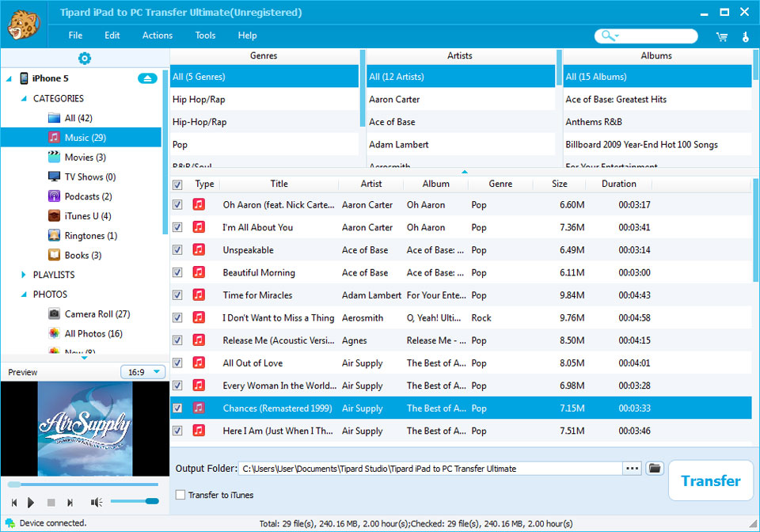Open the search dropdown arrow

617,36
